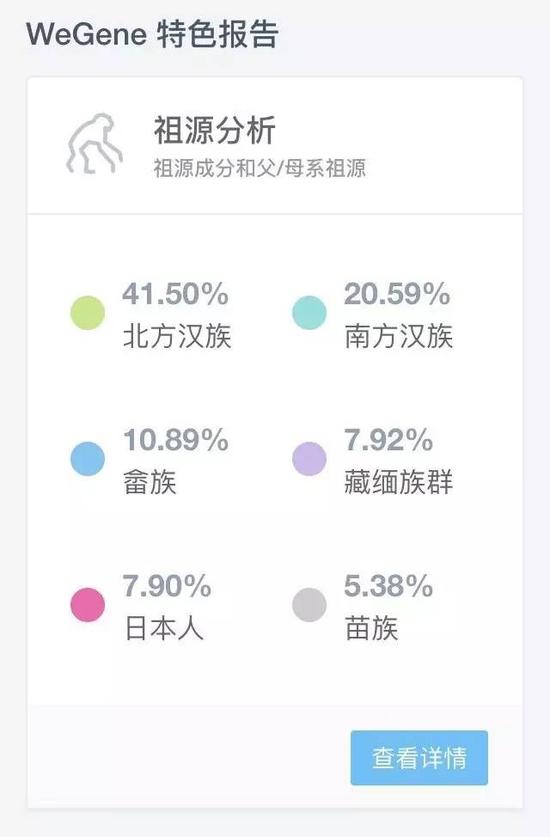
Task: Click the 祖源成分和父/母系祖源 subtitle
Action: pyautogui.click(x=260, y=168)
